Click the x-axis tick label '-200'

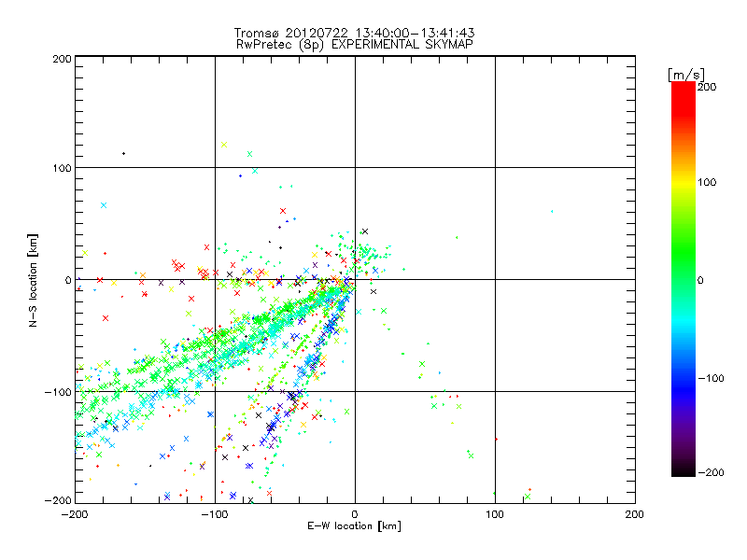[75, 514]
